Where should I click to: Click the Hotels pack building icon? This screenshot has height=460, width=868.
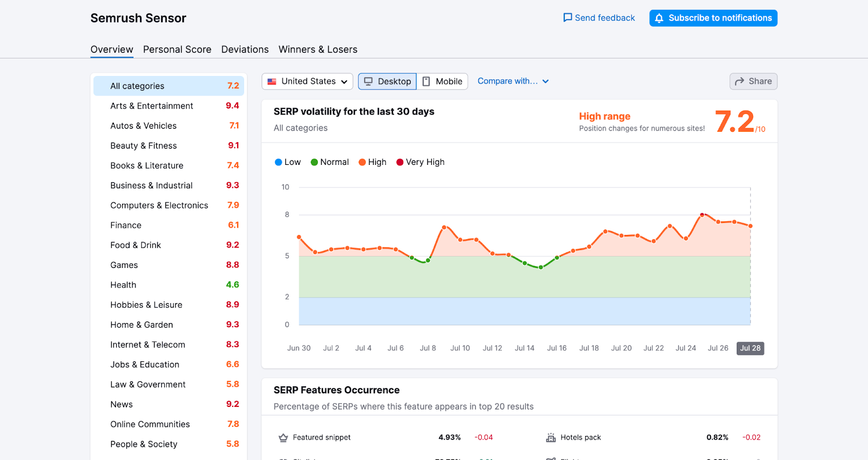[x=551, y=438]
